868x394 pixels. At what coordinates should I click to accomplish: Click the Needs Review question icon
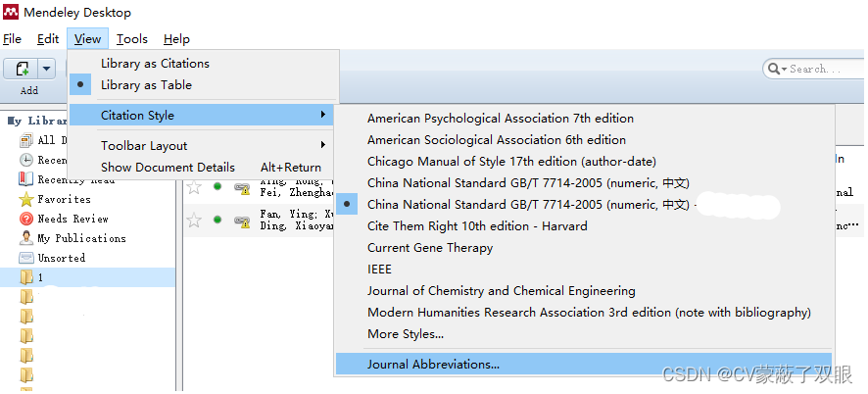point(26,219)
